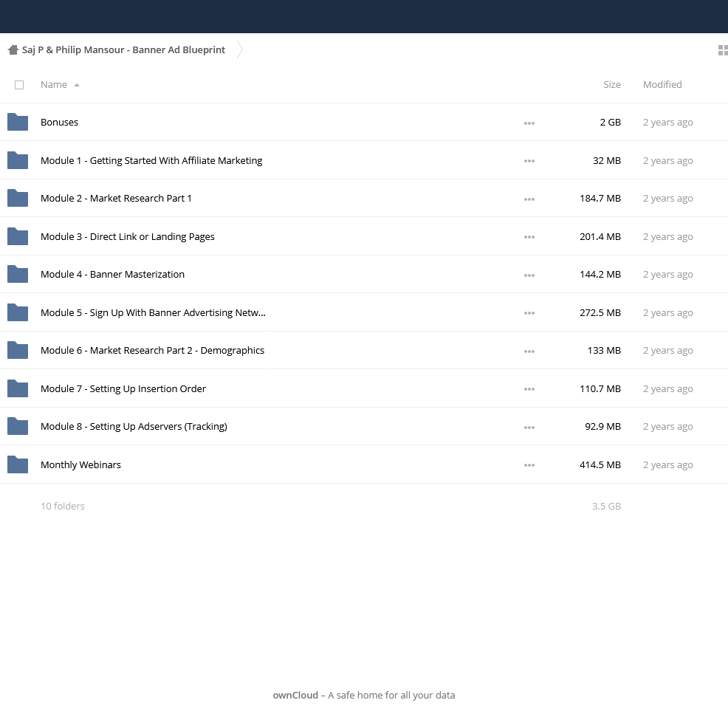Click the 272.5 MB size value
This screenshot has height=717, width=728.
(x=600, y=313)
